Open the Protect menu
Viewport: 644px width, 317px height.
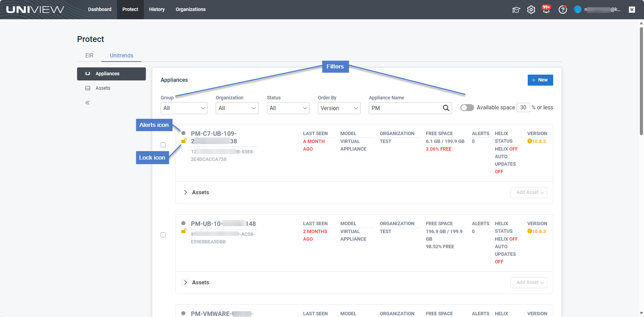pos(130,10)
